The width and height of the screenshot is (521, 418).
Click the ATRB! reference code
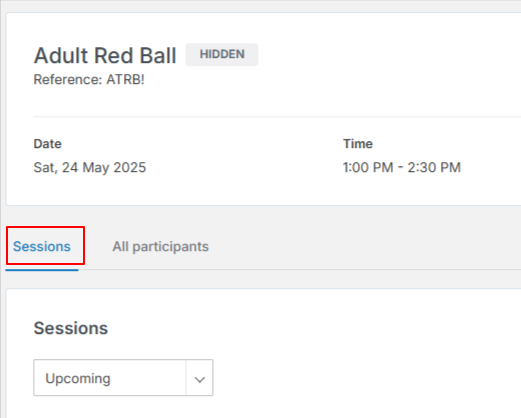[x=125, y=80]
